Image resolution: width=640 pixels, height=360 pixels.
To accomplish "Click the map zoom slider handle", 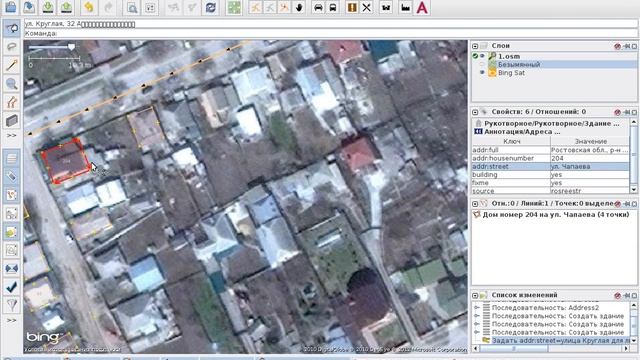I will click(x=71, y=47).
